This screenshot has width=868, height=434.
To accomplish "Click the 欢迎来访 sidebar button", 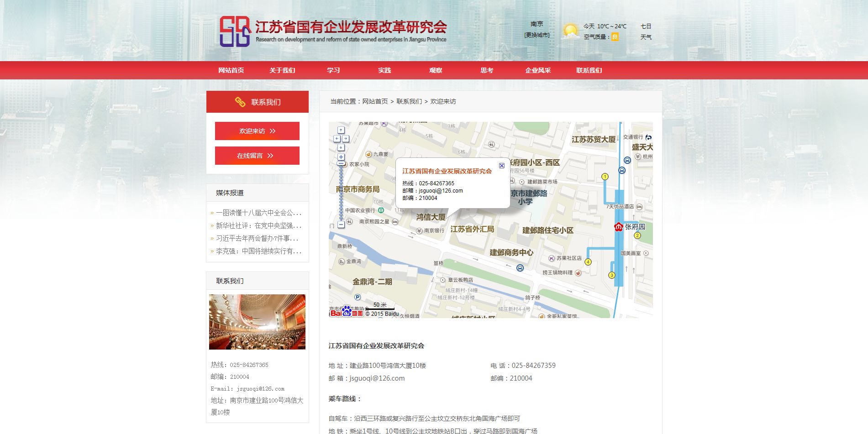I will point(257,131).
